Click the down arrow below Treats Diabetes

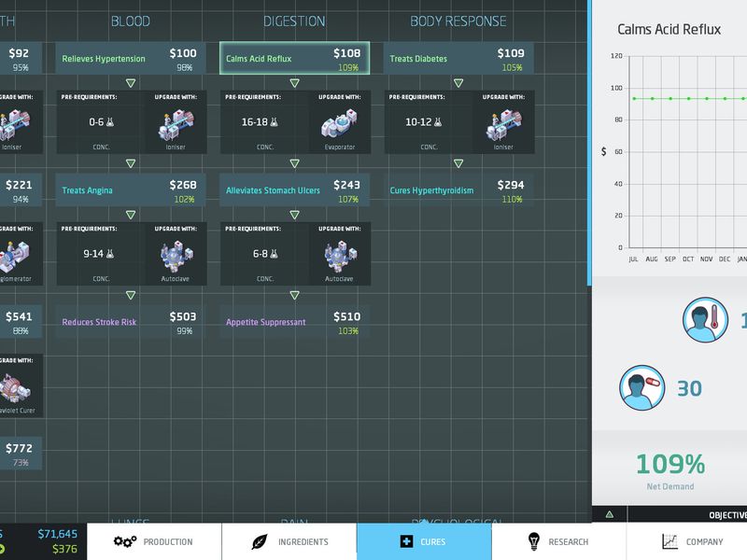(x=458, y=83)
